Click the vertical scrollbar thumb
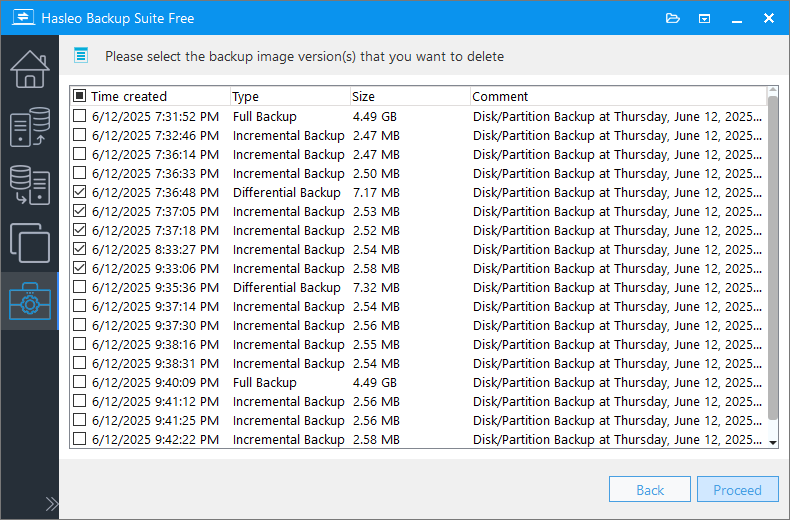 click(x=773, y=257)
